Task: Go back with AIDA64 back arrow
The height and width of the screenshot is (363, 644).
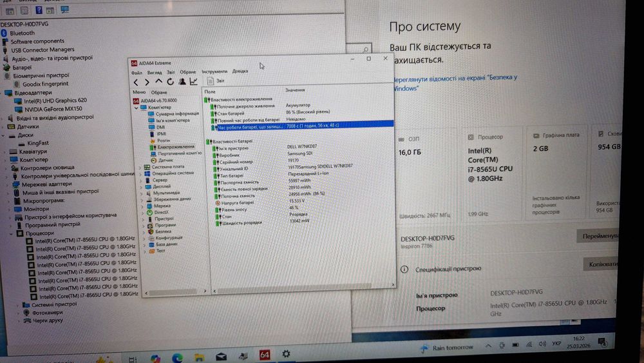Action: (136, 83)
